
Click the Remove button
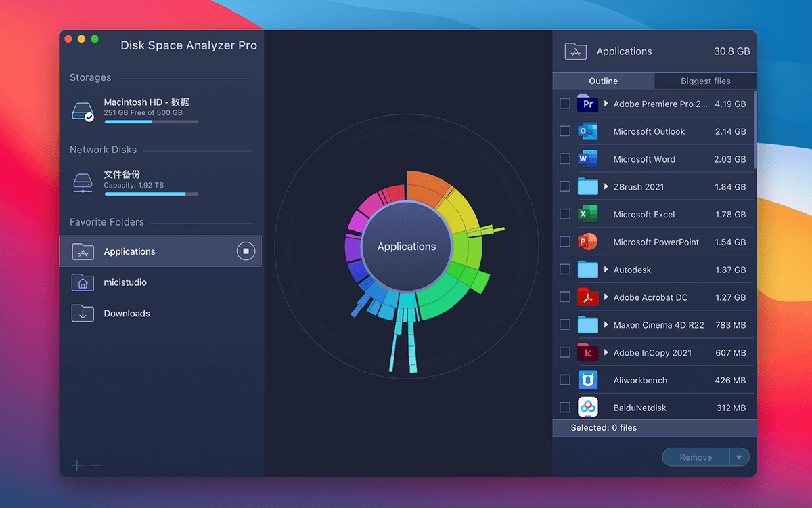[696, 458]
